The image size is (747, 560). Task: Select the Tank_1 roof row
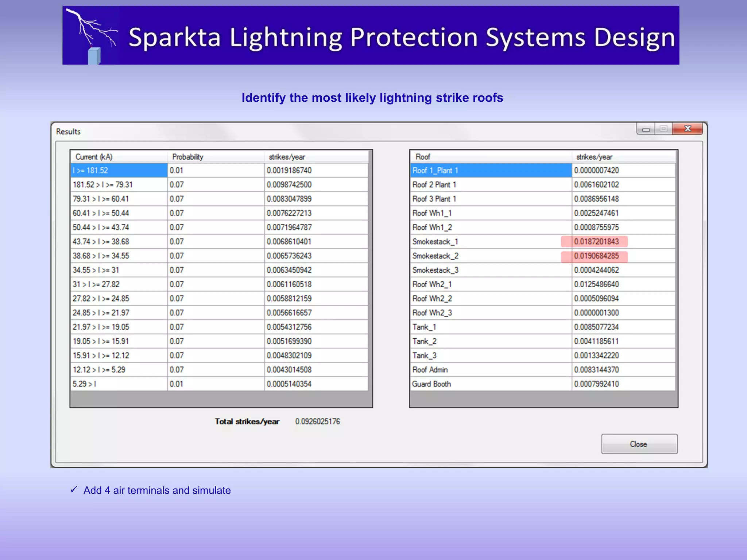tap(424, 327)
